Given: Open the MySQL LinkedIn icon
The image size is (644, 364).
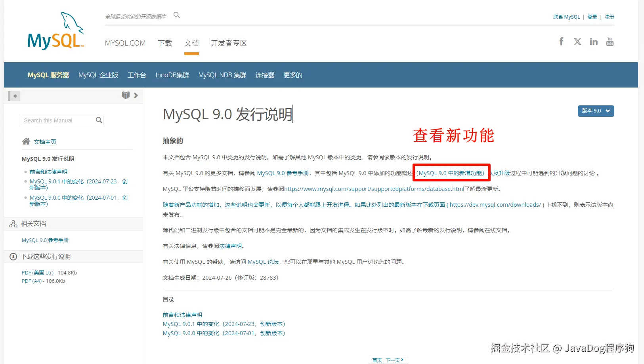Looking at the screenshot, I should coord(594,42).
